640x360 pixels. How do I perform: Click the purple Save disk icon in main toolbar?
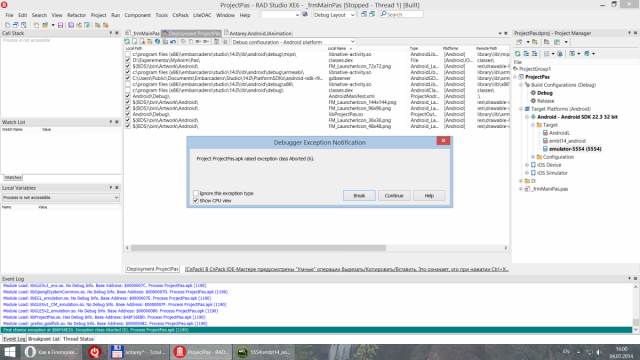pyautogui.click(x=60, y=25)
